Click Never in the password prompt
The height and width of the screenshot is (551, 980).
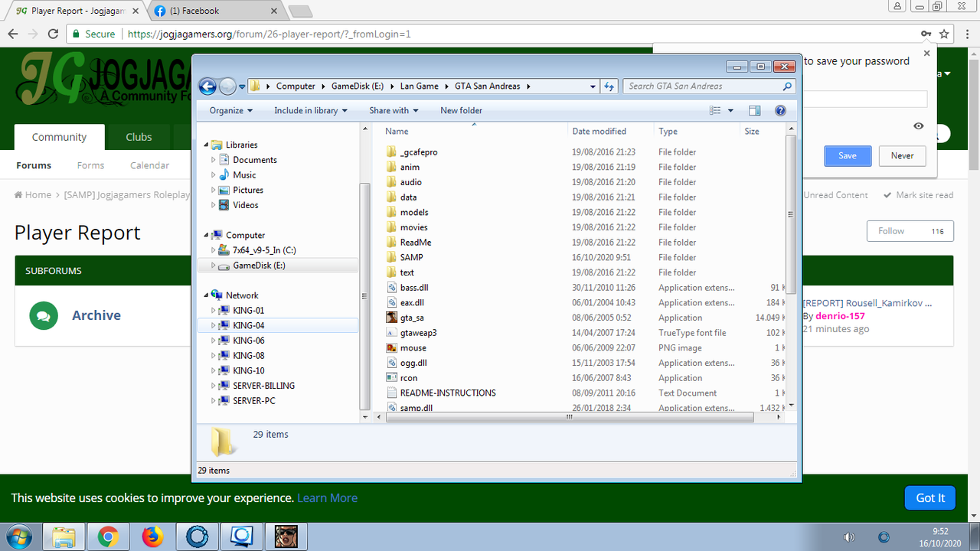903,156
